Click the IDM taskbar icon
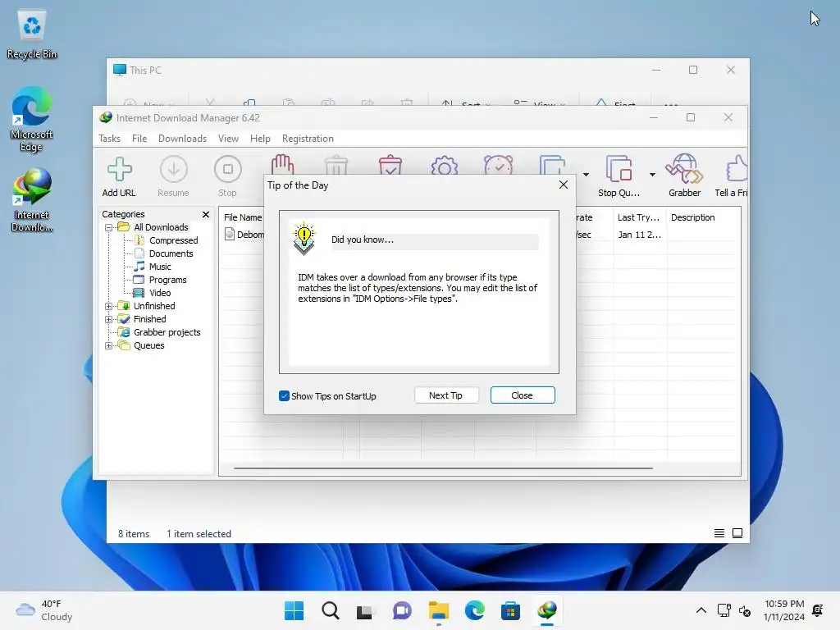This screenshot has height=630, width=840. (x=547, y=610)
